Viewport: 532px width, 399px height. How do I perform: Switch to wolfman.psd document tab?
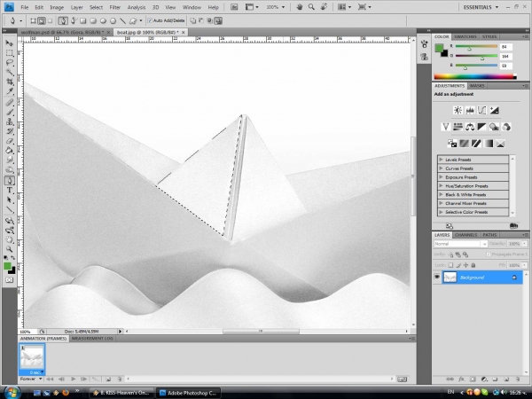65,32
